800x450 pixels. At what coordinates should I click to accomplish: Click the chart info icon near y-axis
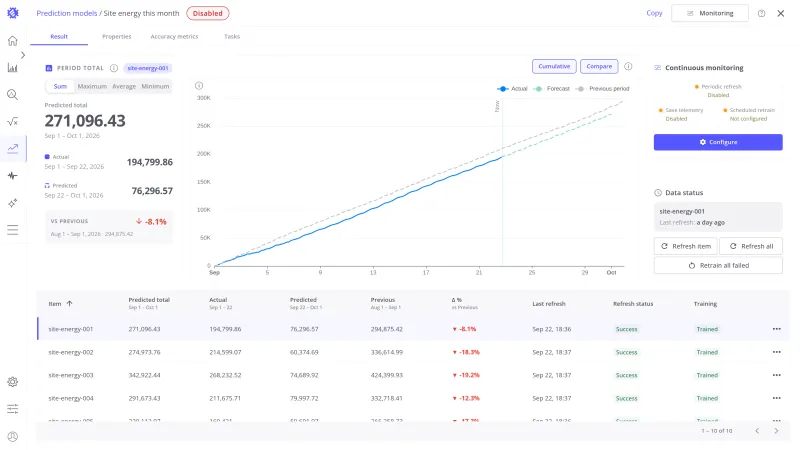(x=199, y=86)
